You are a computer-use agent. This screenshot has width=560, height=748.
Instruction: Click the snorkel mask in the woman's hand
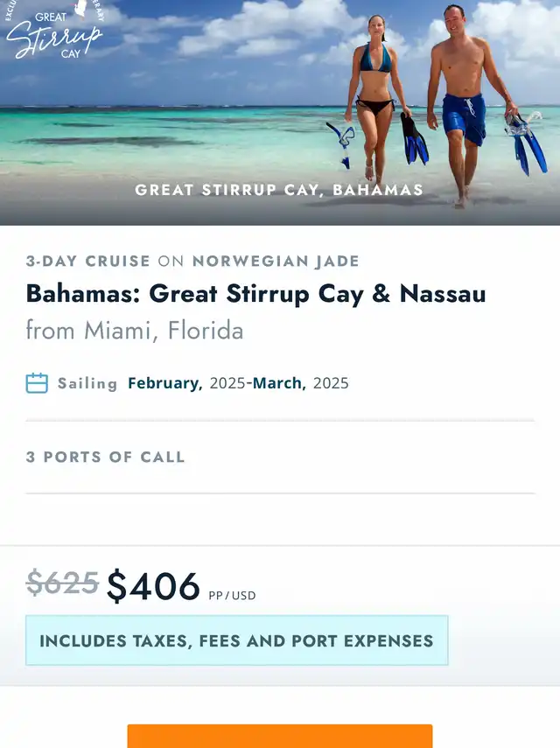tap(342, 144)
